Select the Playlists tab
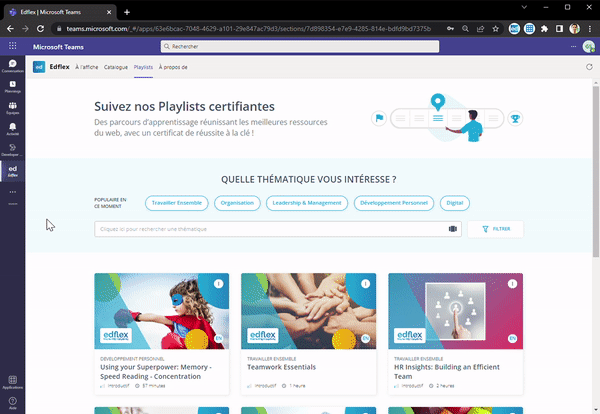The image size is (600, 414). point(143,67)
